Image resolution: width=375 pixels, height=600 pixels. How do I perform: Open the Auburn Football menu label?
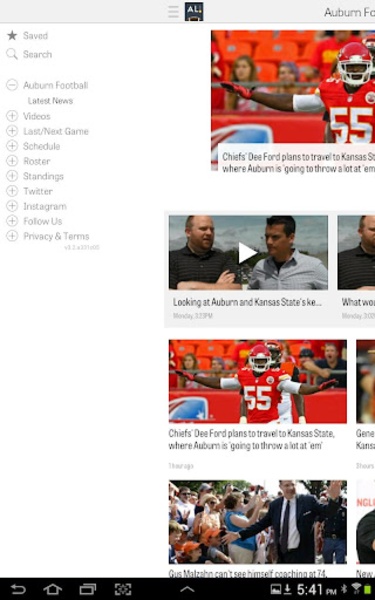(x=55, y=85)
